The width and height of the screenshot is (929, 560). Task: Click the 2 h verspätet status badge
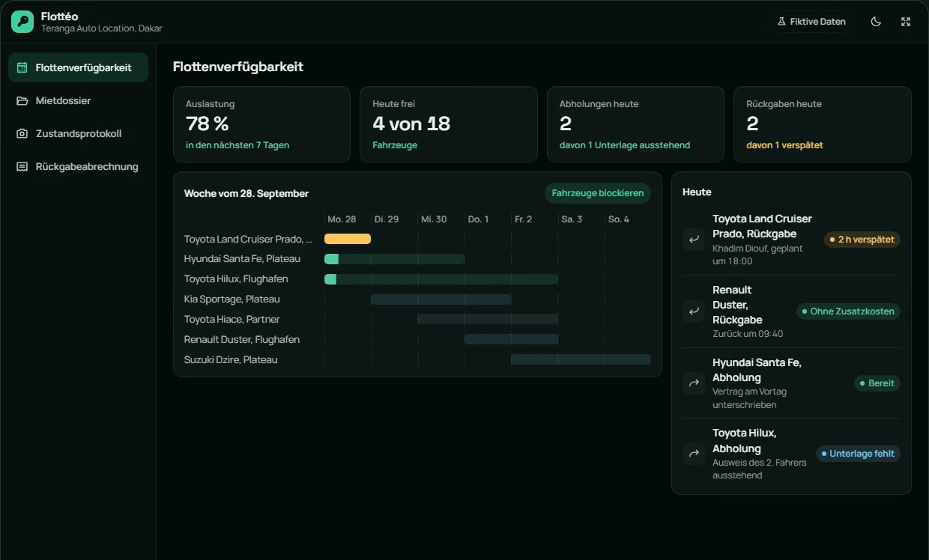[x=862, y=240]
